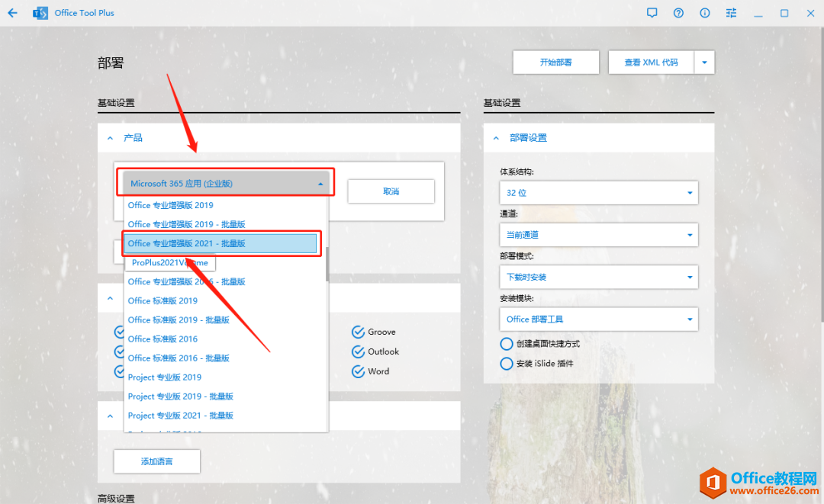Open the 通道 当前通道 dropdown

click(599, 235)
